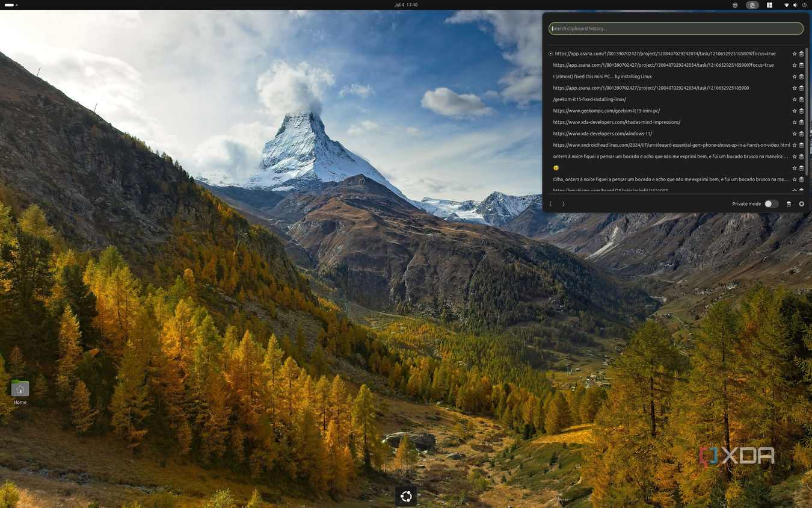The height and width of the screenshot is (508, 812).
Task: Choose the /geekom-it15-fixed-installing-linux/ clipboard item
Action: tap(589, 99)
